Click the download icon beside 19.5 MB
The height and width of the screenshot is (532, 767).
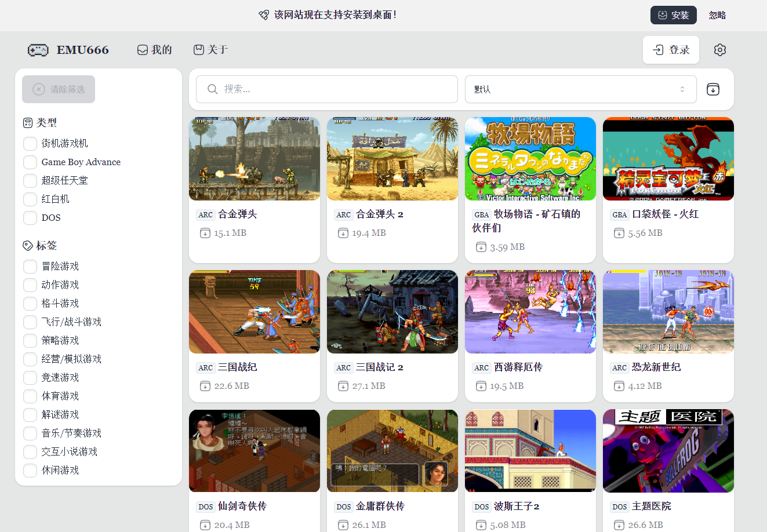(481, 386)
